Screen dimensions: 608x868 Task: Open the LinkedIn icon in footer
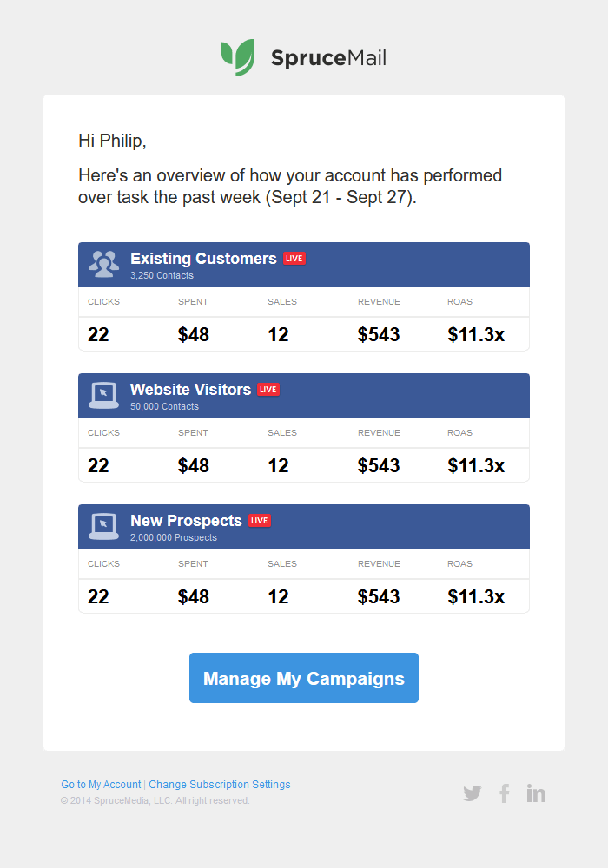coord(536,793)
